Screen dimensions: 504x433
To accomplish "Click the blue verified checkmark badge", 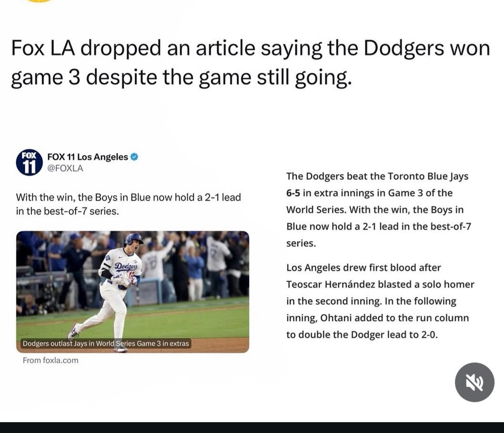I will [x=134, y=157].
